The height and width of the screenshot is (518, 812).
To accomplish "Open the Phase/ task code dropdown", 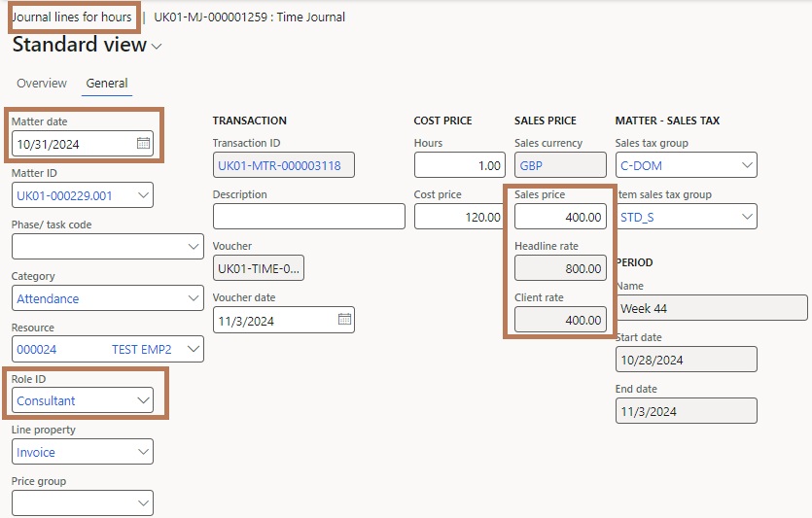I will tap(194, 246).
